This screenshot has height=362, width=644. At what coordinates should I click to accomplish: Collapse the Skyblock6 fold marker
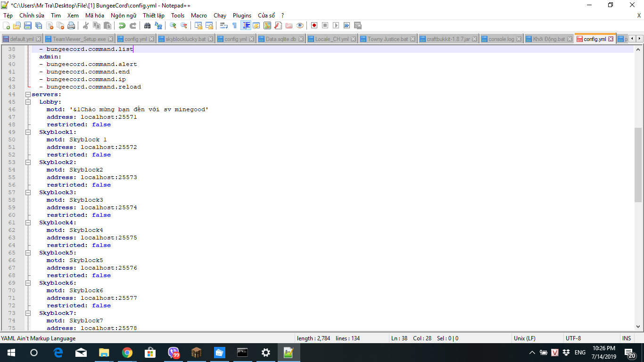point(28,283)
